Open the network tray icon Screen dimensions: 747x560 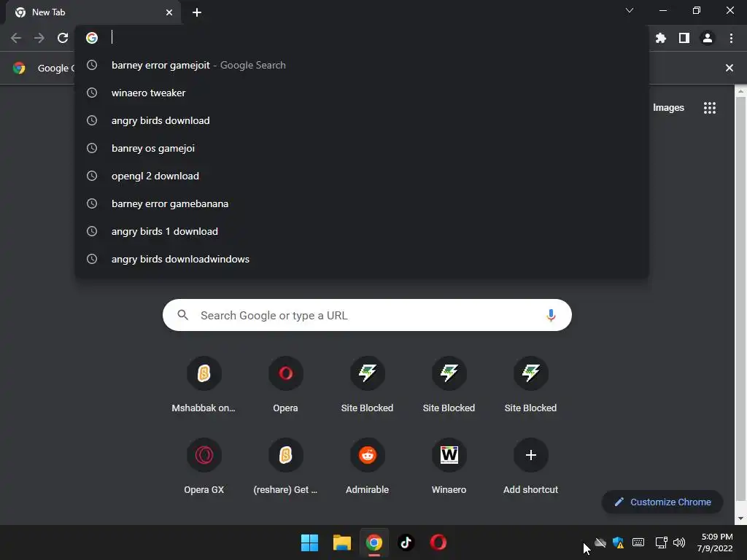[661, 542]
